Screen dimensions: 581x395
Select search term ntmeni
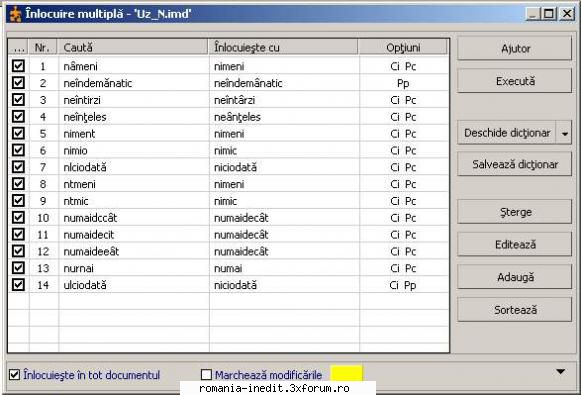[79, 185]
